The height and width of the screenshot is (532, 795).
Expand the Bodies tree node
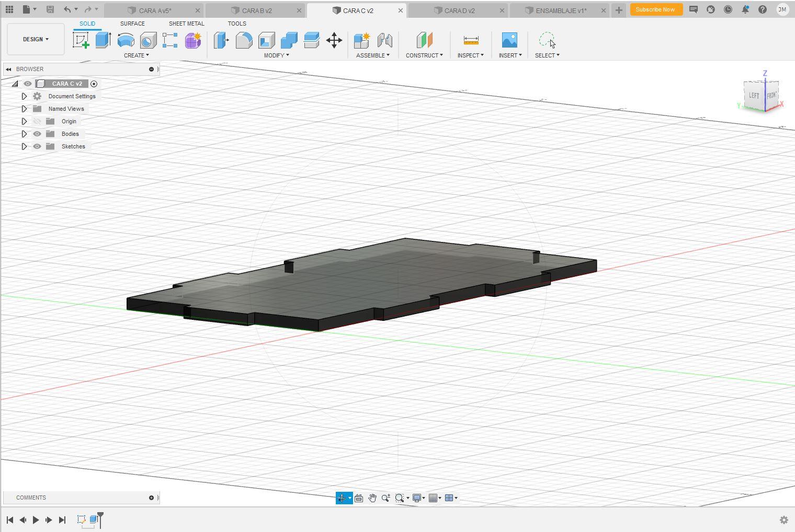pyautogui.click(x=24, y=134)
